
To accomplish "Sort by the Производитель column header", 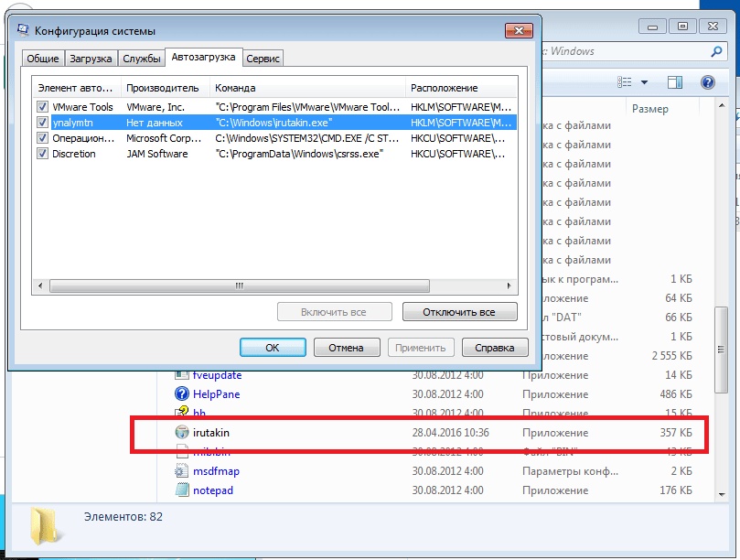I will pyautogui.click(x=166, y=88).
